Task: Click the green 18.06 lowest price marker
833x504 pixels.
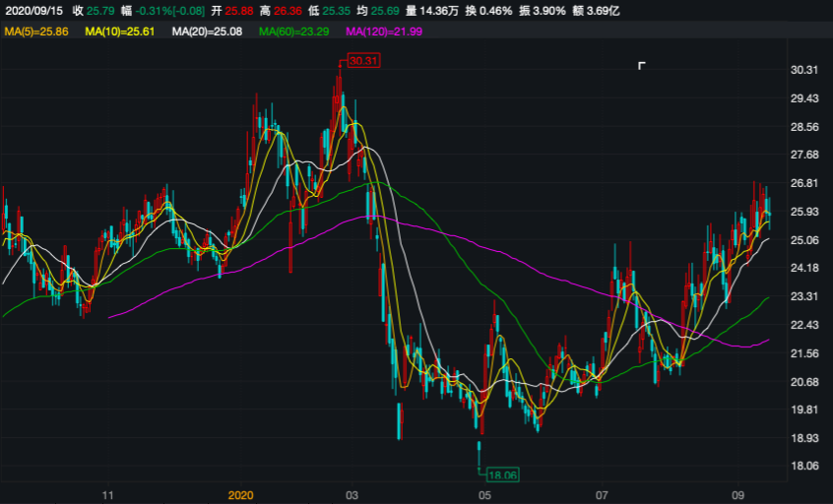Action: point(502,474)
